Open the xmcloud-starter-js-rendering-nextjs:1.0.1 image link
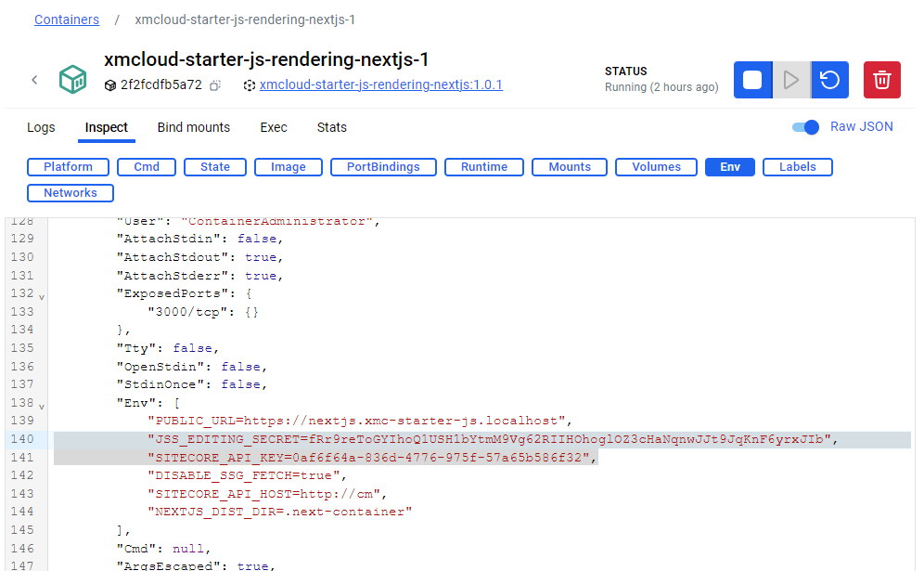This screenshot has height=571, width=924. pos(381,84)
